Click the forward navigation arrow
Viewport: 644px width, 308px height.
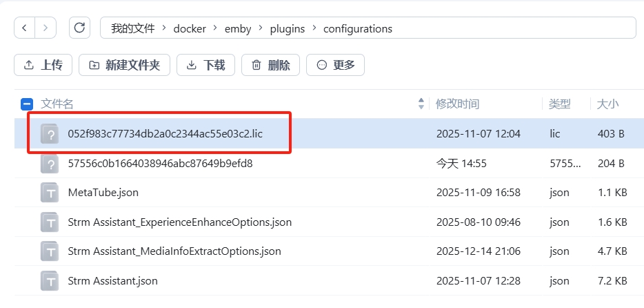click(x=46, y=28)
